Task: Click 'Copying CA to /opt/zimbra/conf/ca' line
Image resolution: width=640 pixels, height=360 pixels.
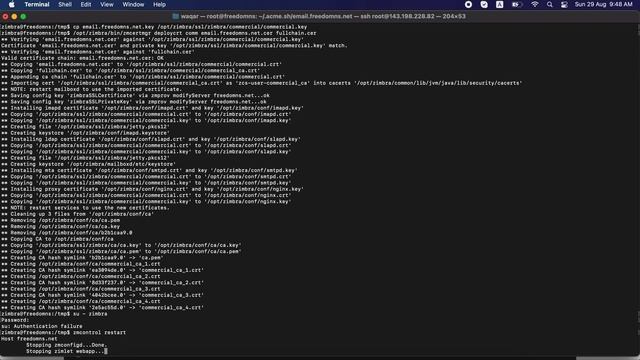Action: [57, 239]
